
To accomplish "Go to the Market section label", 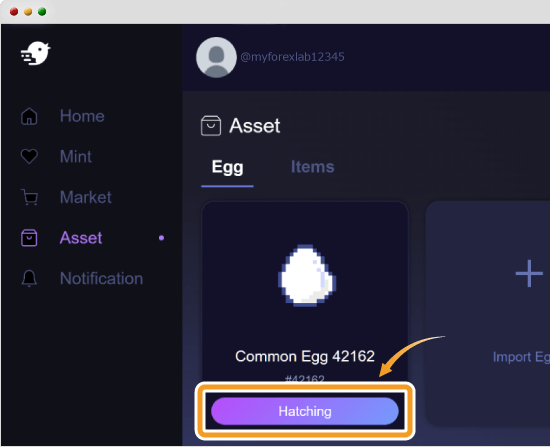I will 86,197.
